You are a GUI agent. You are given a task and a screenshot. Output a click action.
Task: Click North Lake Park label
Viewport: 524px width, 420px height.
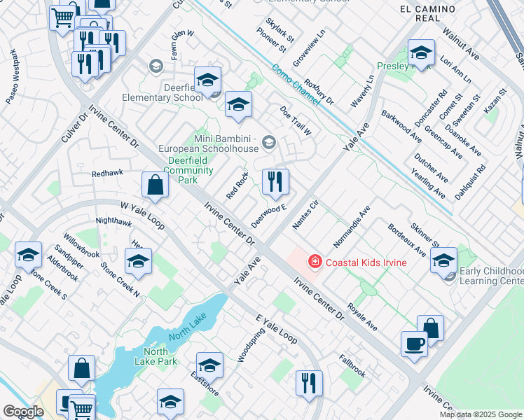pyautogui.click(x=156, y=356)
